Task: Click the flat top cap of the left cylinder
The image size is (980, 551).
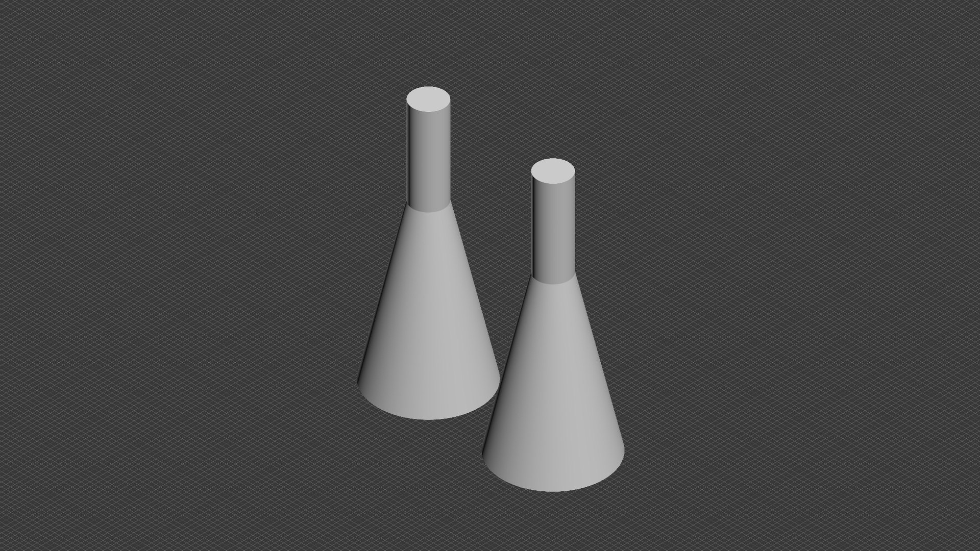Action: click(429, 99)
